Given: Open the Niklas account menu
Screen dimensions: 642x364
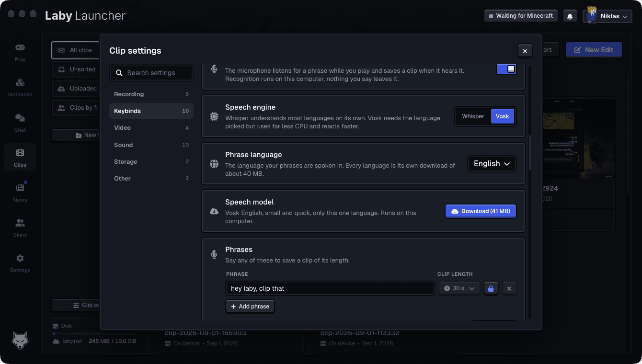Looking at the screenshot, I should 608,16.
